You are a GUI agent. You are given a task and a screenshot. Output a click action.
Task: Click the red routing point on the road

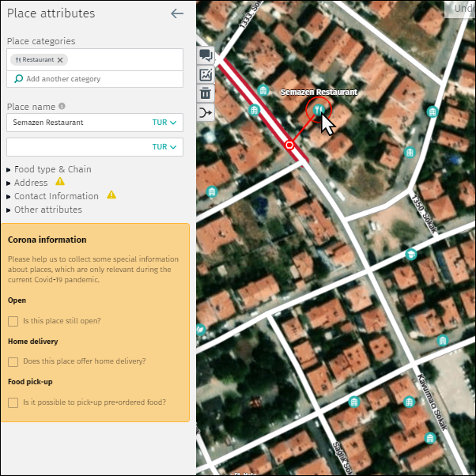pos(289,145)
